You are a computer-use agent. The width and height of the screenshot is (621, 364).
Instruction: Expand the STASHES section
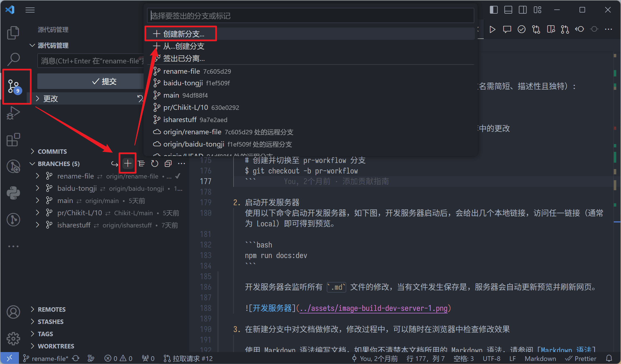pyautogui.click(x=51, y=322)
